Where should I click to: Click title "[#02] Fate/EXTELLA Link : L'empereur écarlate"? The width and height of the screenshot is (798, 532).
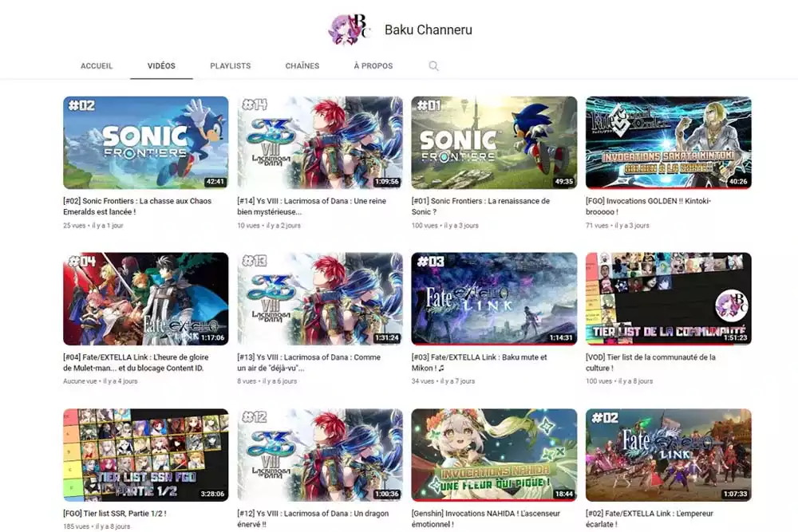click(649, 518)
